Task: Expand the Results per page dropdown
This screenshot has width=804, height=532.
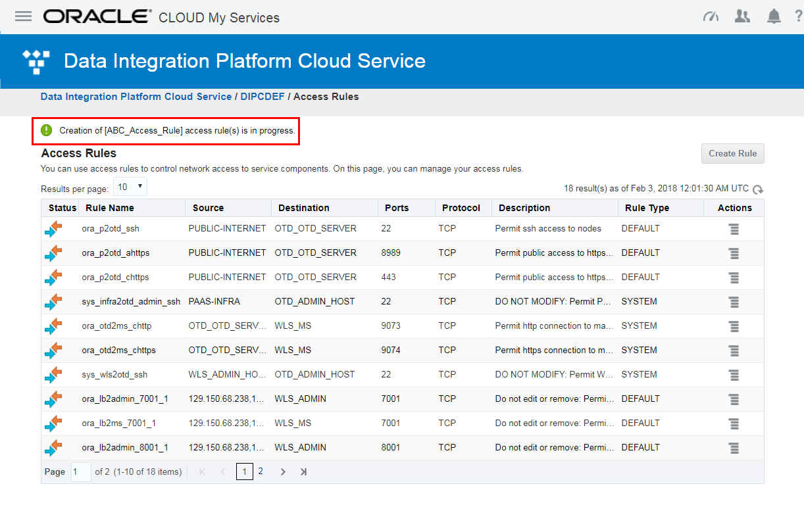Action: coord(130,187)
